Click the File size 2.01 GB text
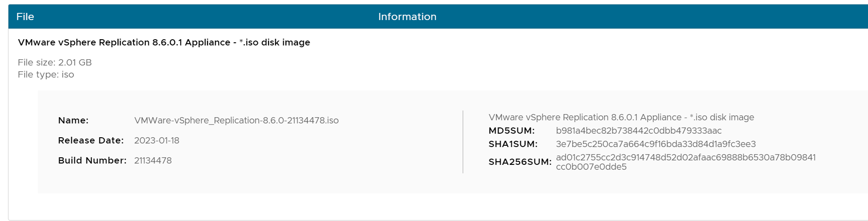 pyautogui.click(x=55, y=62)
